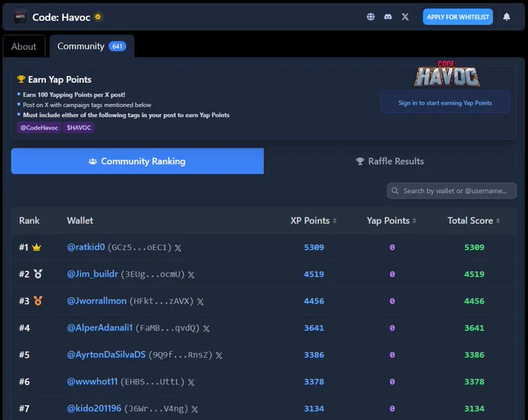The image size is (528, 420).
Task: Open the website globe icon
Action: 370,17
